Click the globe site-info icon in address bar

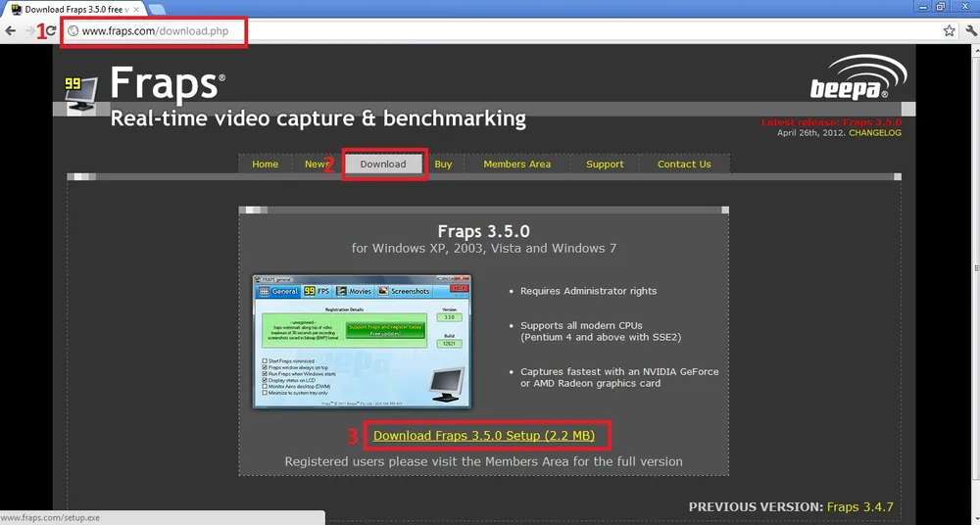tap(73, 31)
